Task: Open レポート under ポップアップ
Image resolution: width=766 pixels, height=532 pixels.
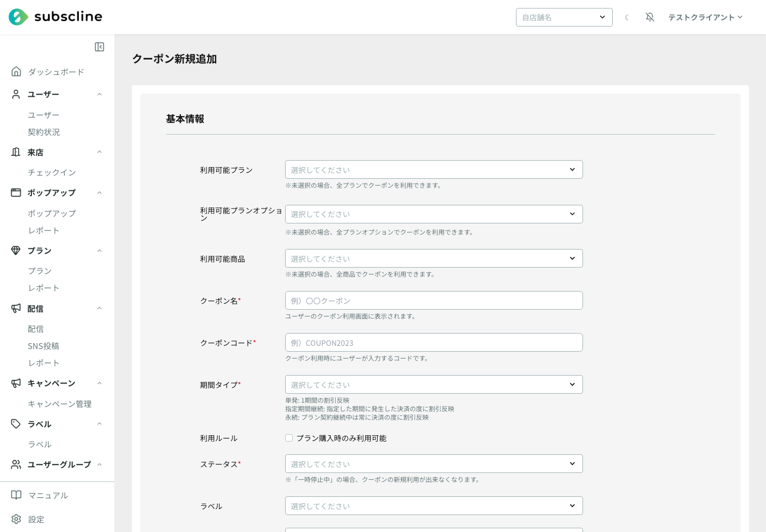Action: tap(44, 230)
